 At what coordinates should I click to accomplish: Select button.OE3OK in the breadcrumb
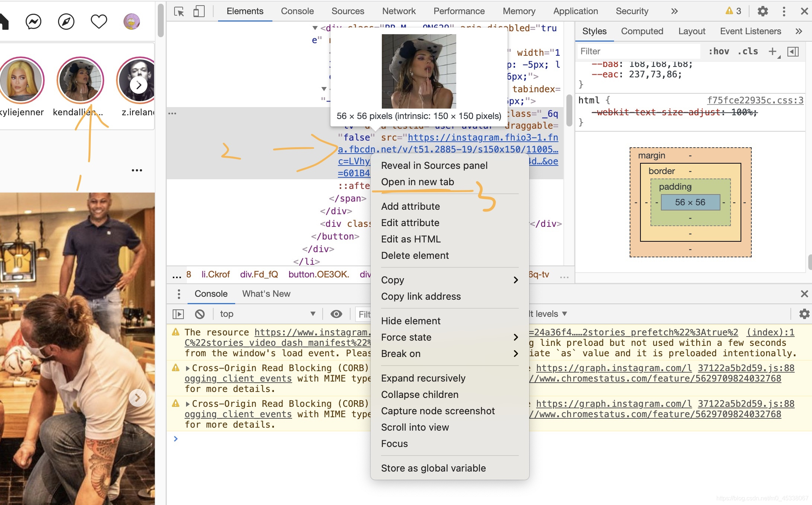pos(319,274)
